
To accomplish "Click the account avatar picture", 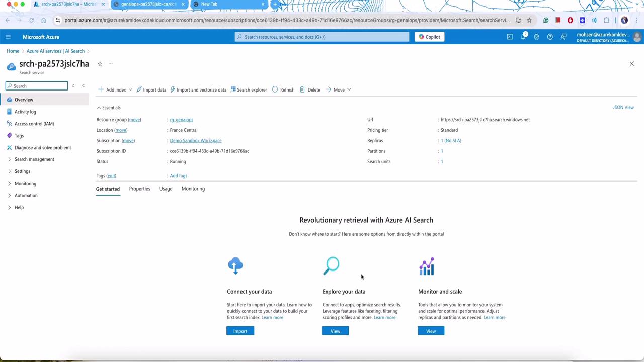I will pos(638,37).
